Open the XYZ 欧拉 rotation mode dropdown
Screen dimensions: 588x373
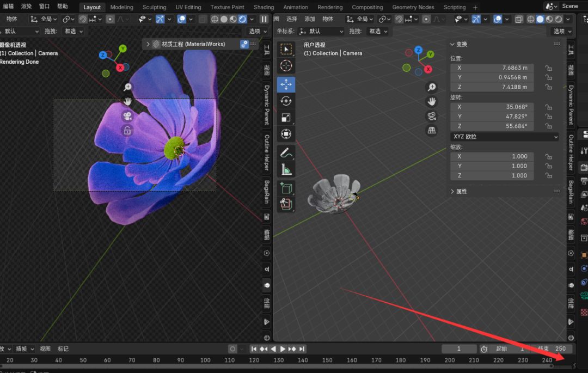click(x=504, y=137)
